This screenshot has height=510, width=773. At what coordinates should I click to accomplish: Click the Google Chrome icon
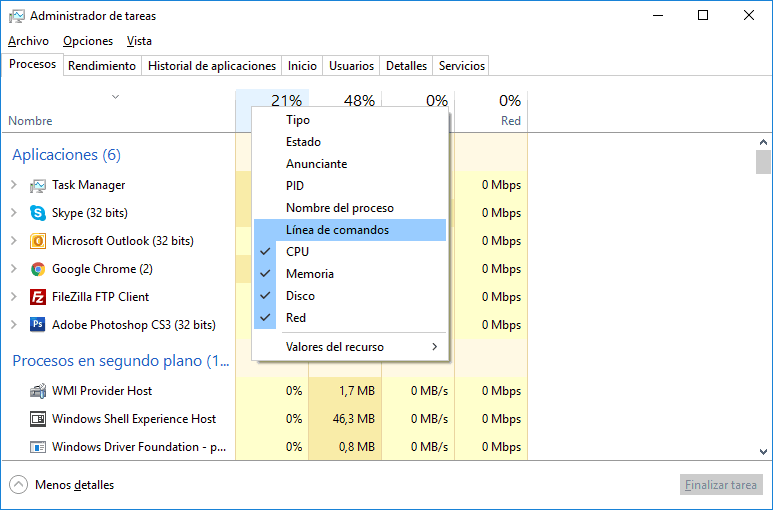click(38, 269)
